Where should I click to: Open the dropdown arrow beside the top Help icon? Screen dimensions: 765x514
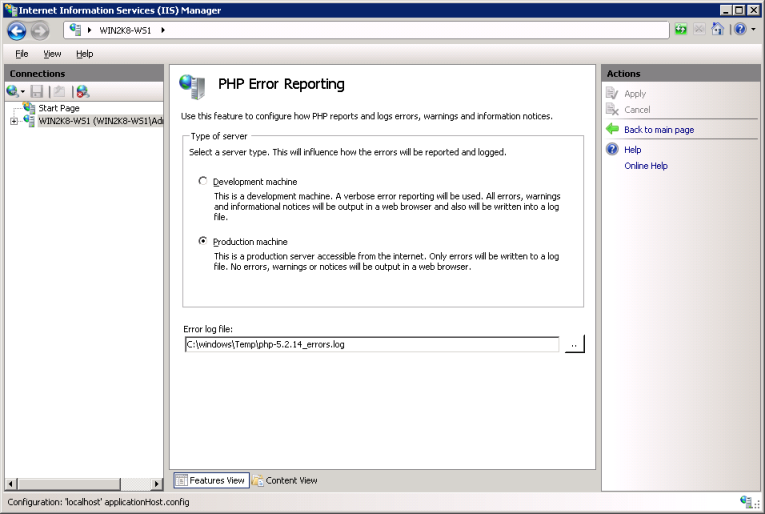(x=752, y=30)
